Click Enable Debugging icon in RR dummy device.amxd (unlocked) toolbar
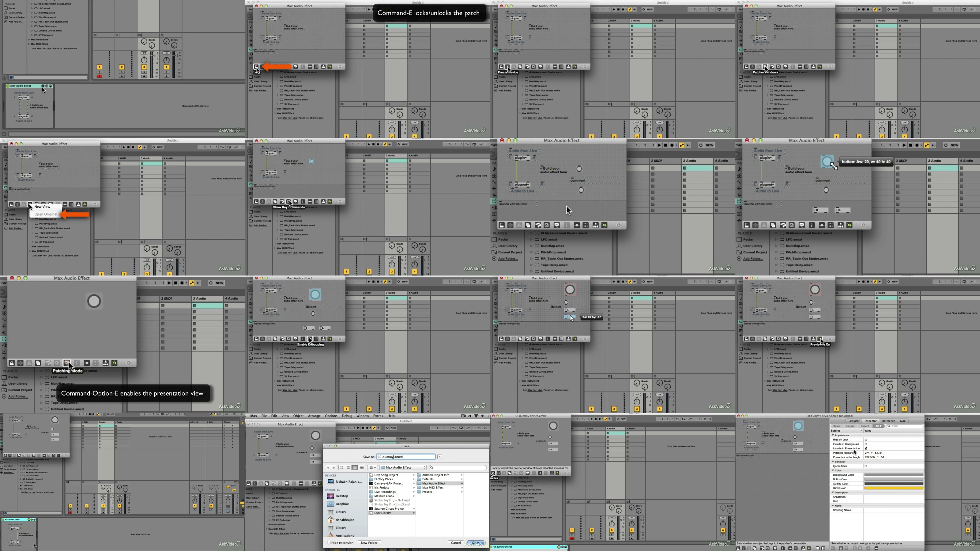This screenshot has width=980, height=551. coord(790,548)
